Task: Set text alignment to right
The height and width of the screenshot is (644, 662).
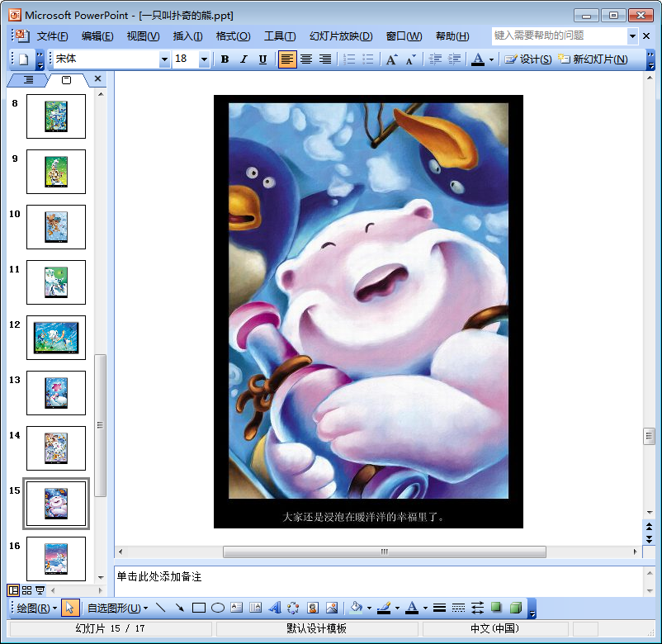Action: (x=324, y=59)
